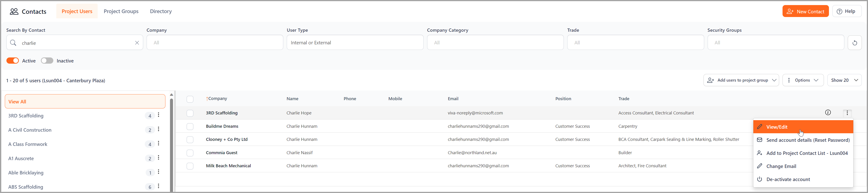This screenshot has width=868, height=193.
Task: Switch to Directory tab
Action: coord(161,11)
